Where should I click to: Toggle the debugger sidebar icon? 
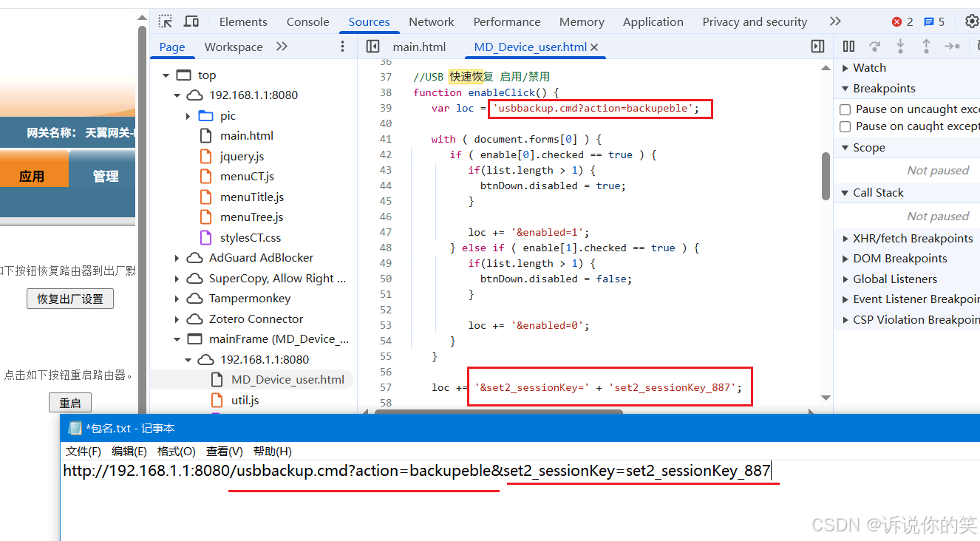[817, 47]
